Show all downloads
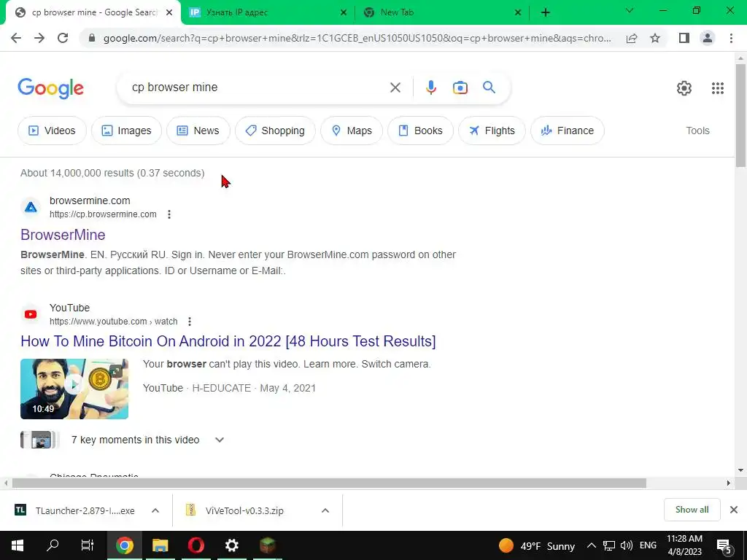Screen dimensions: 747x560 692,510
